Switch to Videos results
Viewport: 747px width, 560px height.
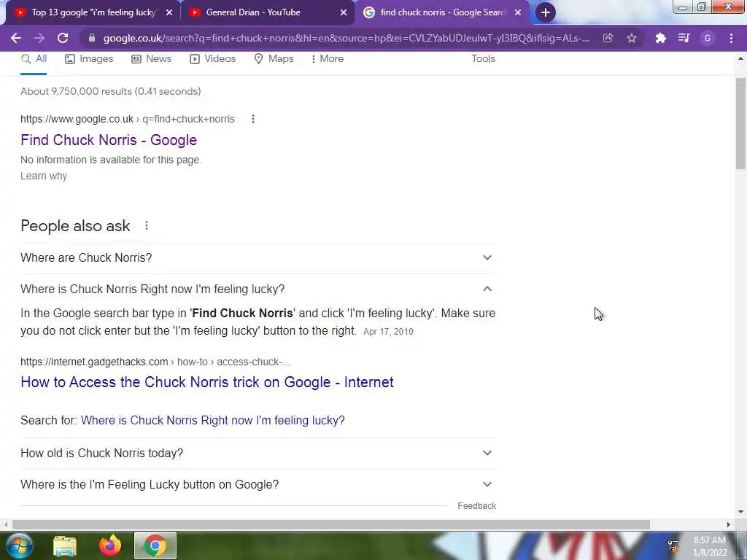[x=212, y=58]
